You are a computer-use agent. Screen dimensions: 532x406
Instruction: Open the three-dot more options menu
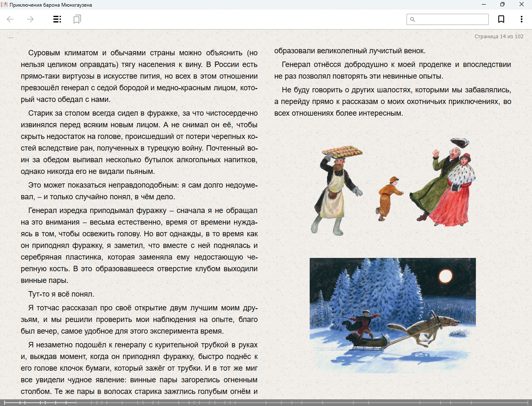point(521,19)
